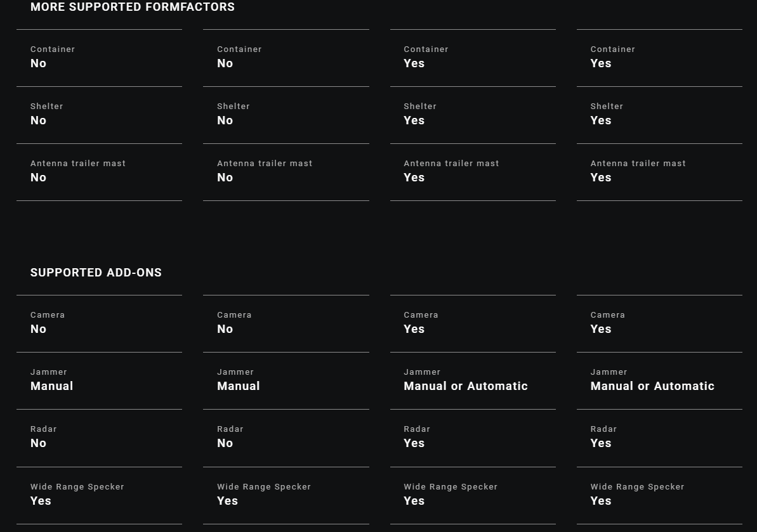Click the third column Camera Yes entry
The width and height of the screenshot is (757, 532).
point(473,323)
